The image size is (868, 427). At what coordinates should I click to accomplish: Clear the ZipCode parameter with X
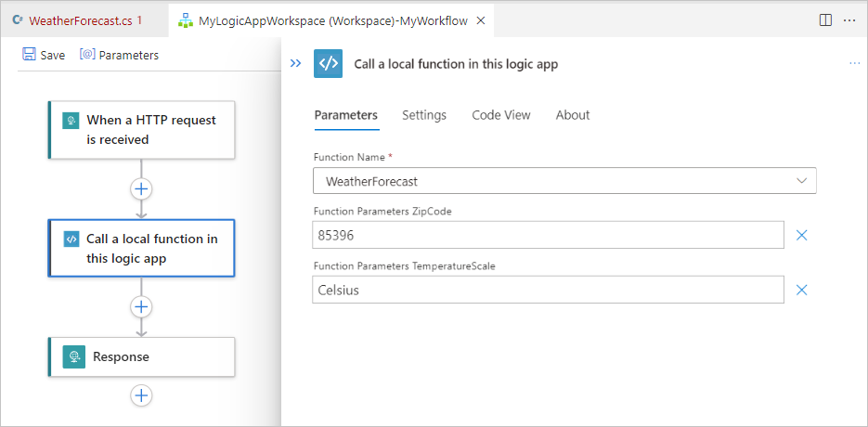802,236
